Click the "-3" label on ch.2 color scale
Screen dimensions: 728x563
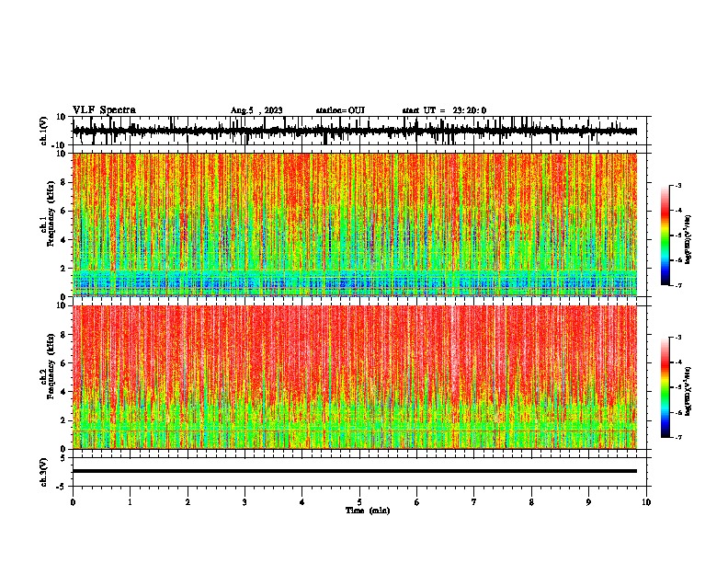point(678,338)
